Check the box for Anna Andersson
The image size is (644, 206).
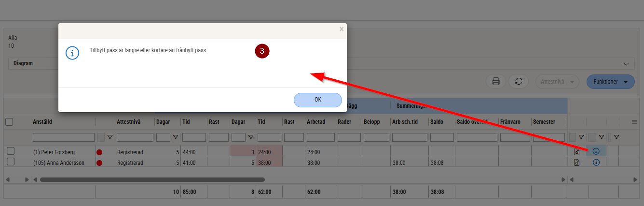pyautogui.click(x=10, y=162)
